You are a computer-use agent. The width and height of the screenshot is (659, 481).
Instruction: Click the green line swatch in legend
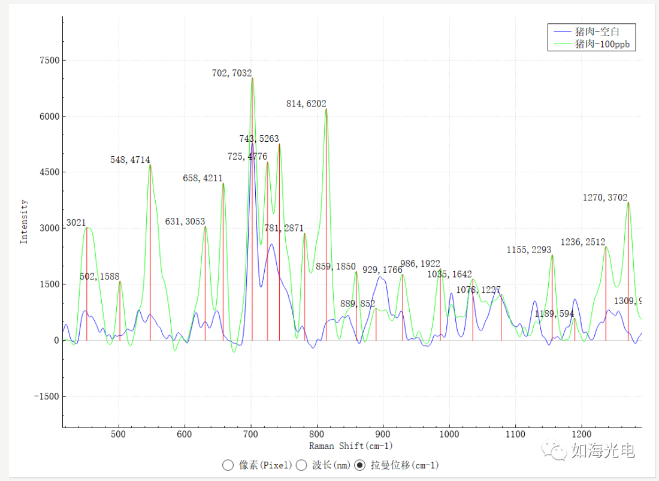(559, 45)
